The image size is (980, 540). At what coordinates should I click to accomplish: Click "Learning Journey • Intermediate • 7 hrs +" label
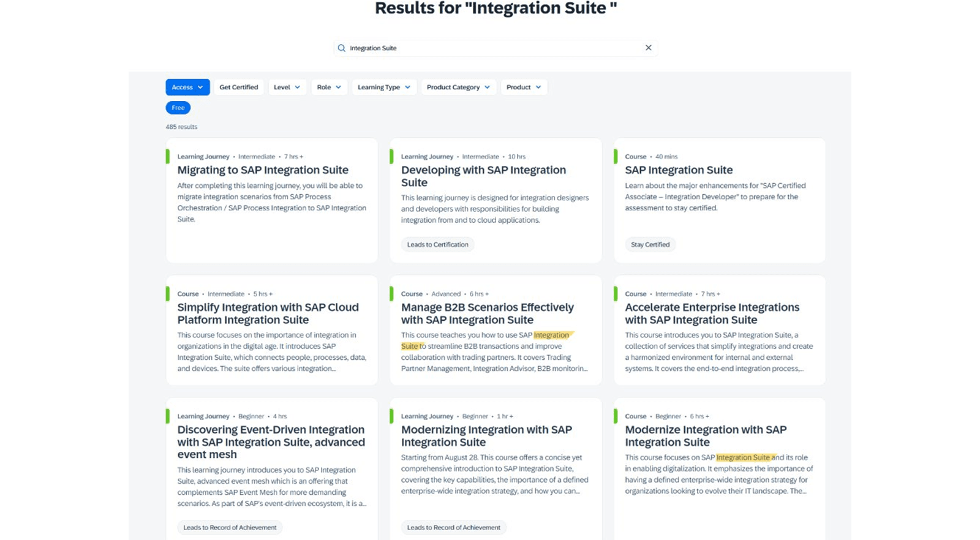pos(240,157)
